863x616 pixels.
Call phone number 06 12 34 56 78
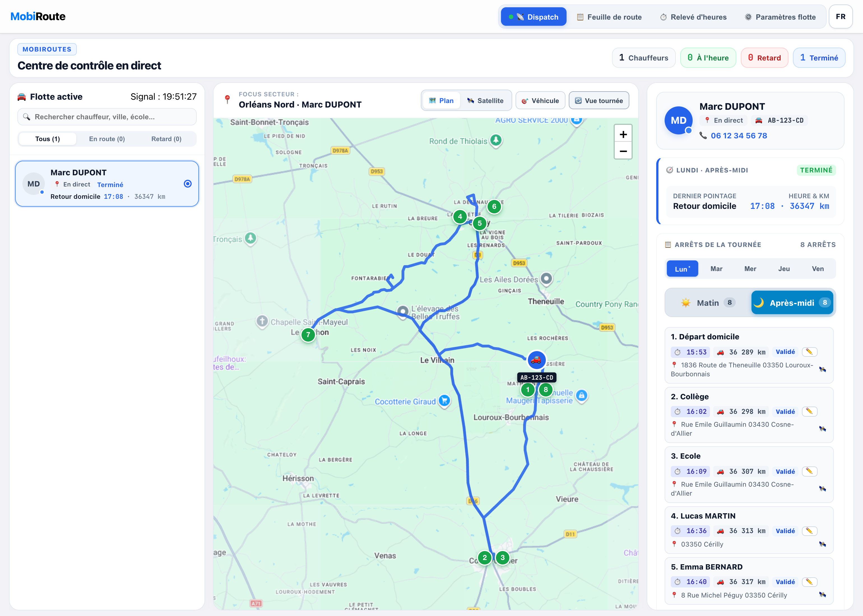pyautogui.click(x=739, y=136)
